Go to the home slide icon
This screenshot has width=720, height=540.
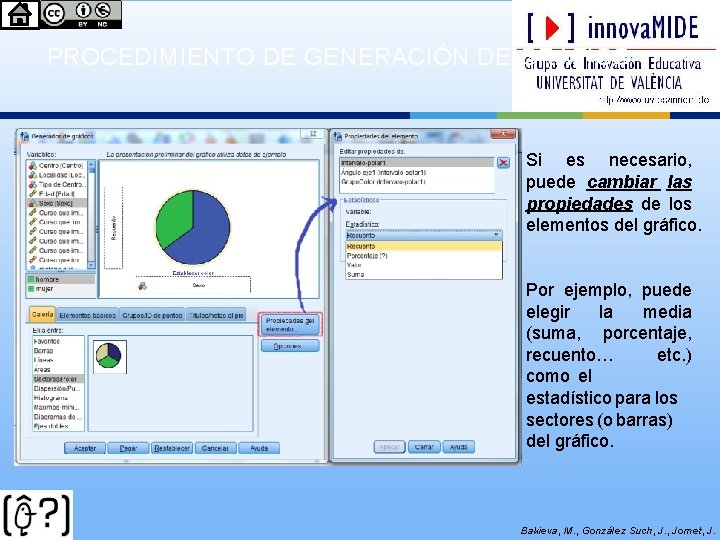(20, 15)
